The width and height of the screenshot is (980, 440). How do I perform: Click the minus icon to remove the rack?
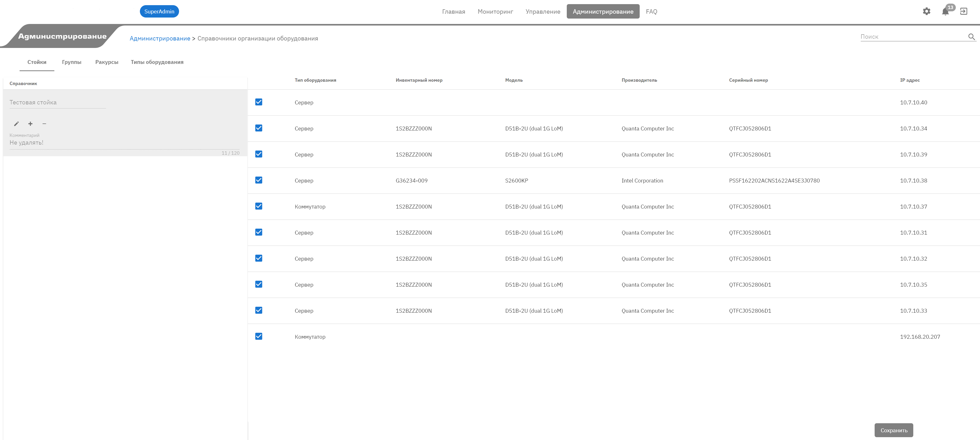click(x=44, y=124)
